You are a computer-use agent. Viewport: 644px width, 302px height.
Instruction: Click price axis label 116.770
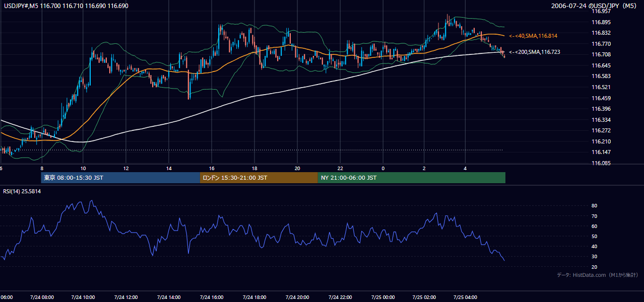[601, 44]
